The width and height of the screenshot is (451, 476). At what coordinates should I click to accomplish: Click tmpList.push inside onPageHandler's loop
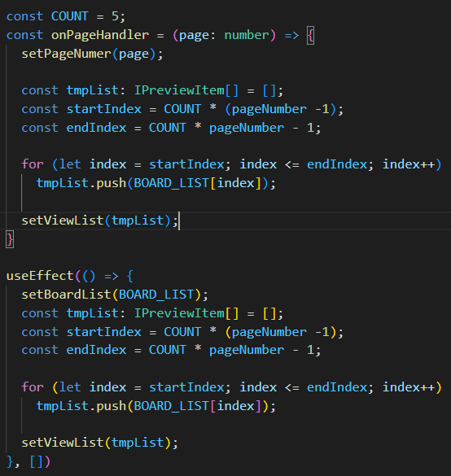pos(81,183)
